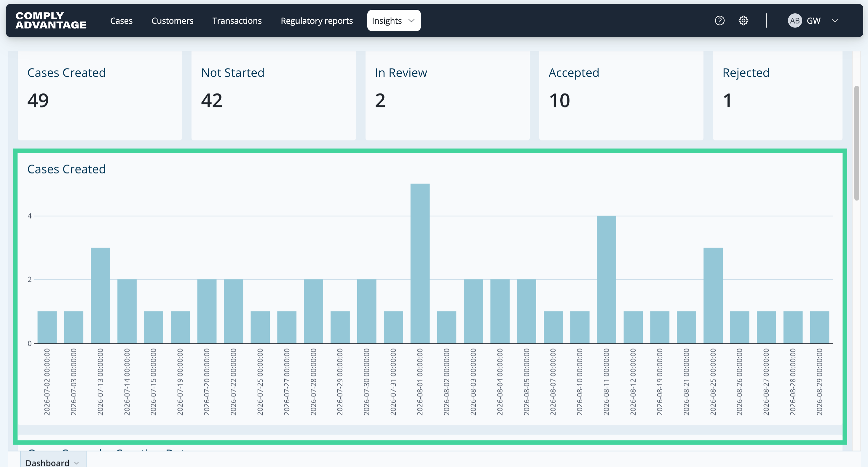This screenshot has height=467, width=868.
Task: Expand the Dashboard dropdown at bottom
Action: pos(53,462)
